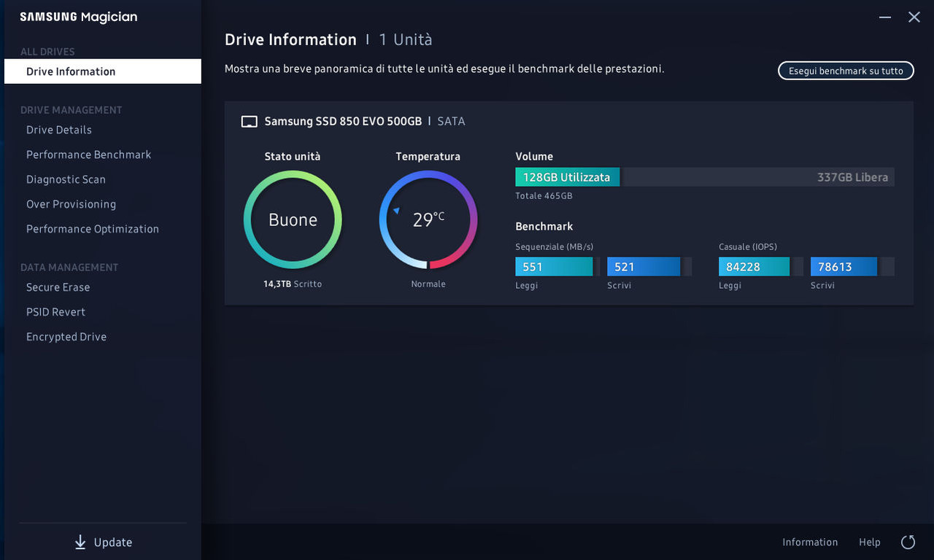Open the Information link

point(810,542)
